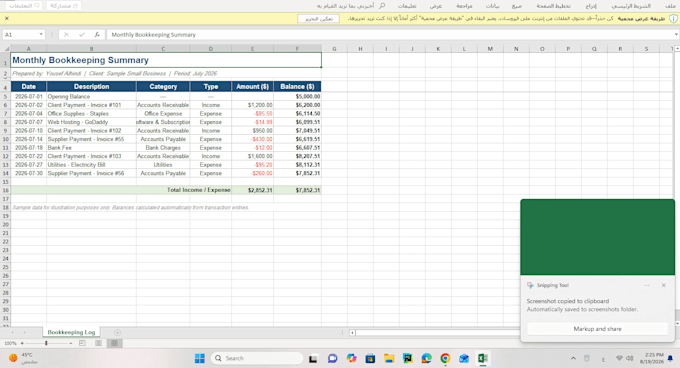
Task: Click the horizontal scrollbar left arrow
Action: click(352, 332)
